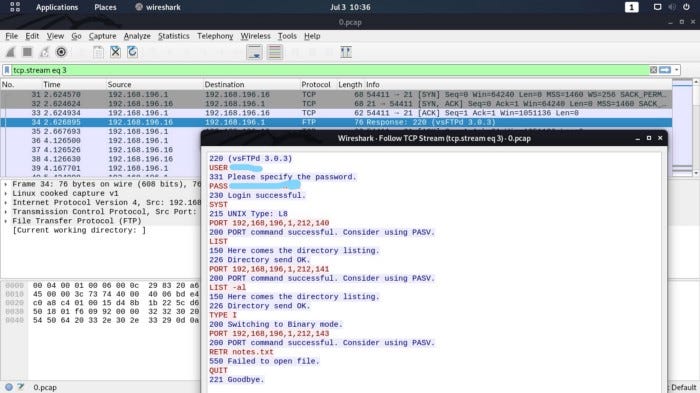Apply the display filter using the arrow icon
700x393 pixels.
665,70
